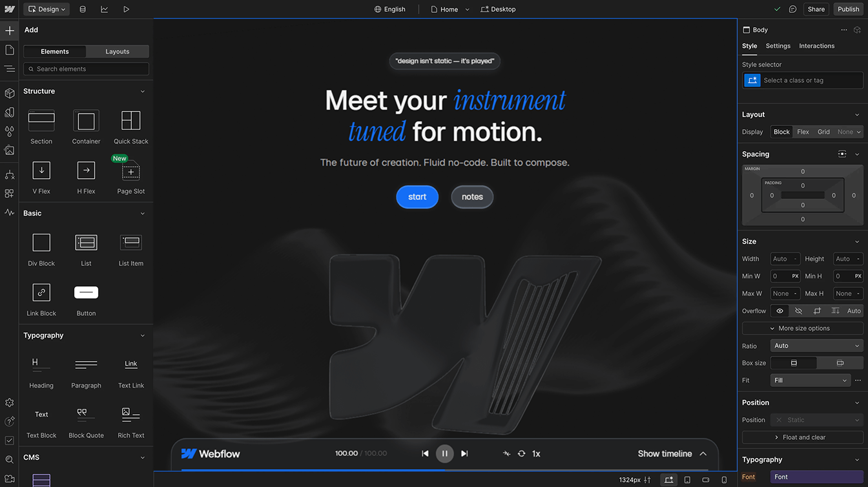Add a Link Block element
Screen dimensions: 868x487
[x=41, y=299]
